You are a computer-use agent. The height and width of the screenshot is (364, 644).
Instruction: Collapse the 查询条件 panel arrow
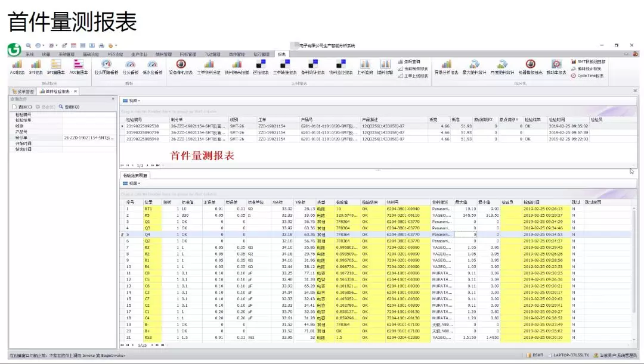(113, 99)
